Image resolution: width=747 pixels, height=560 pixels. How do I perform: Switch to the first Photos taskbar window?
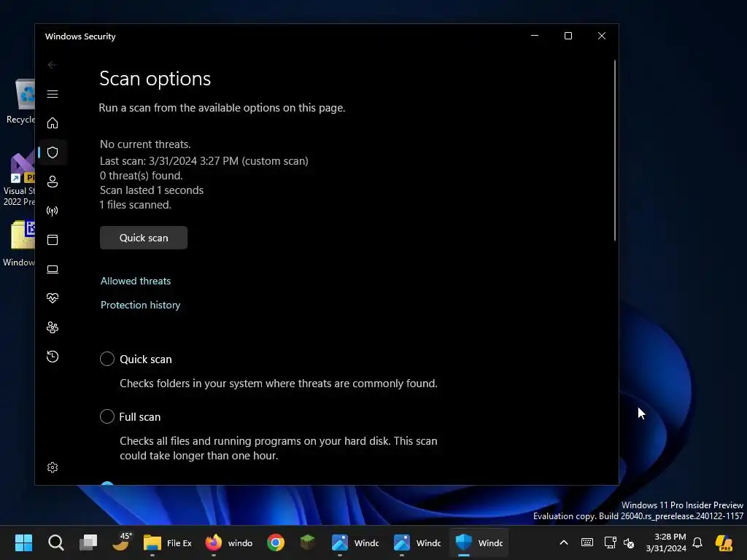pyautogui.click(x=355, y=542)
